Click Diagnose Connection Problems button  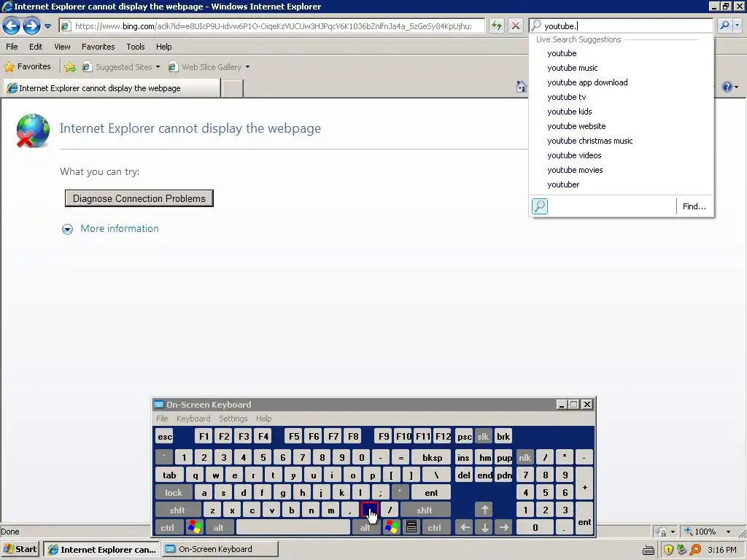[139, 198]
